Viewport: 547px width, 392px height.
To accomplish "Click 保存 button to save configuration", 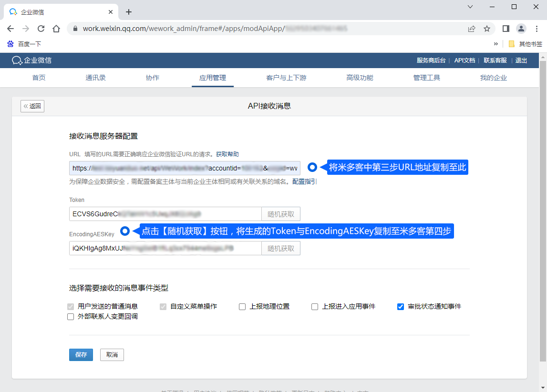I will pos(81,355).
